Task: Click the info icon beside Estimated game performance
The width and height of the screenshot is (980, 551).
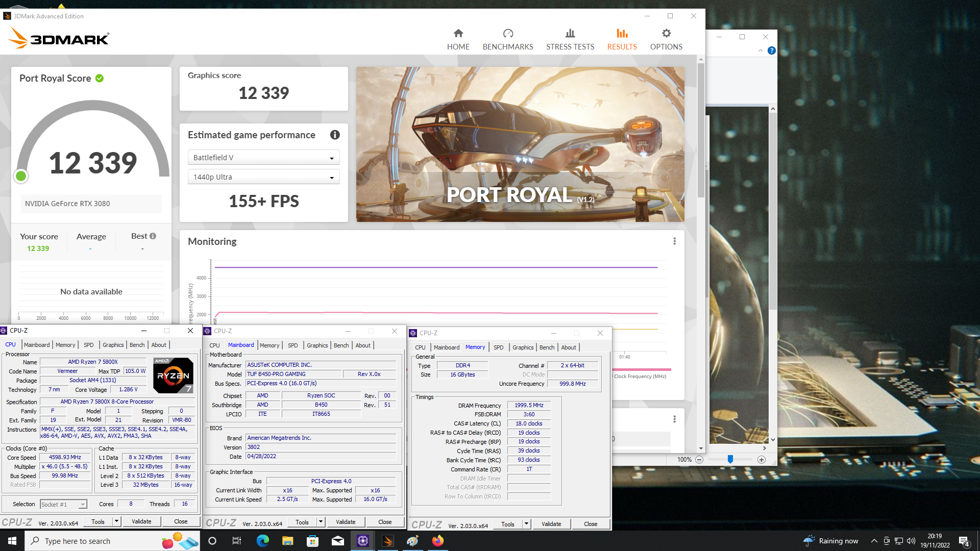Action: tap(335, 135)
